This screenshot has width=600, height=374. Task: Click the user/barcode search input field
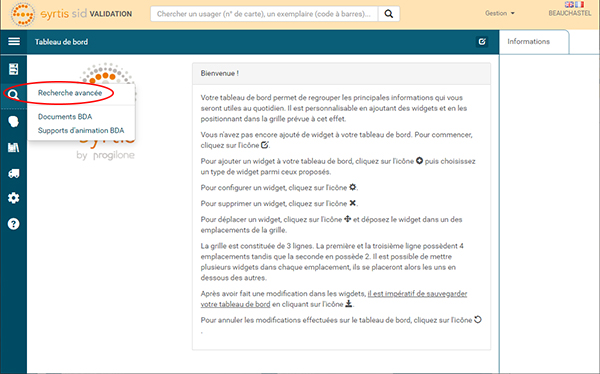pyautogui.click(x=264, y=14)
